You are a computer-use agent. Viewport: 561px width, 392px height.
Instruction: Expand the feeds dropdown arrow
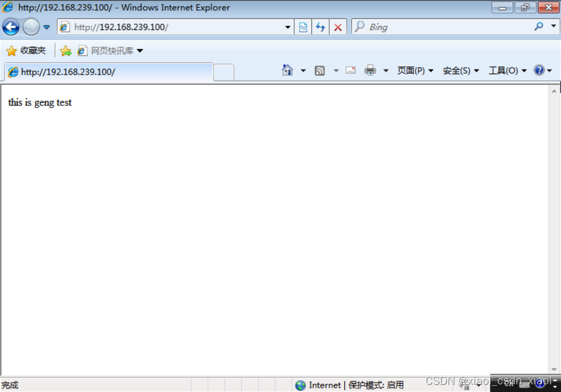(x=336, y=71)
